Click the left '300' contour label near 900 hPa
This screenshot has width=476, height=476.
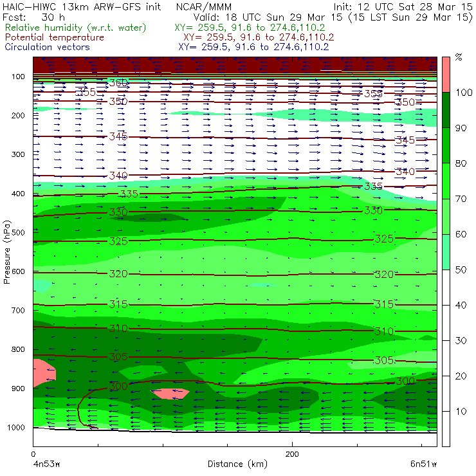pyautogui.click(x=118, y=386)
